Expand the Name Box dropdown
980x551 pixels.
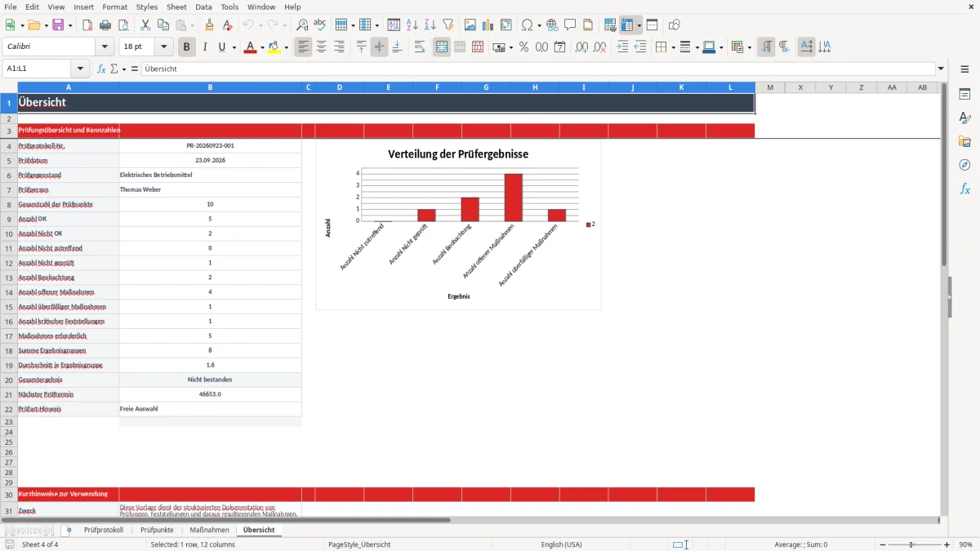79,69
